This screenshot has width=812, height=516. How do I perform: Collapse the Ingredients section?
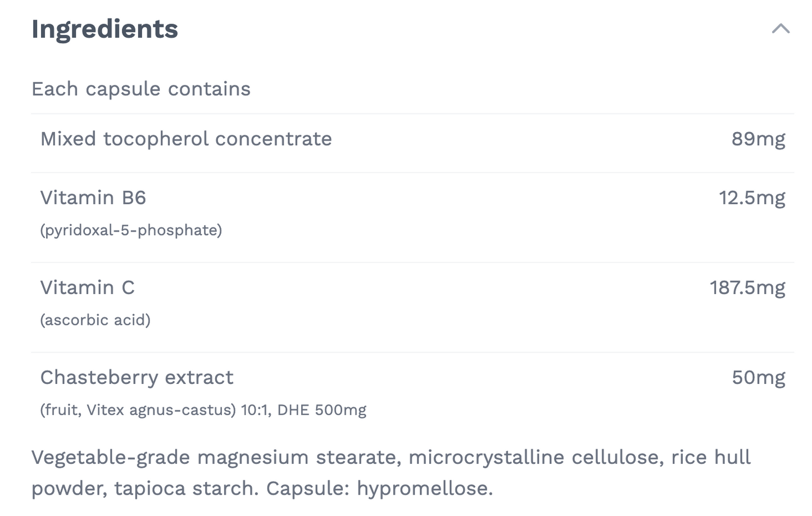pyautogui.click(x=781, y=29)
